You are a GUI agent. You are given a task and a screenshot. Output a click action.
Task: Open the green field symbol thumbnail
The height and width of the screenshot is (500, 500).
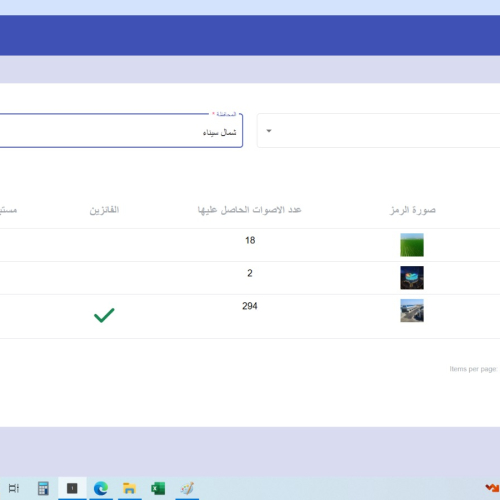pyautogui.click(x=412, y=245)
